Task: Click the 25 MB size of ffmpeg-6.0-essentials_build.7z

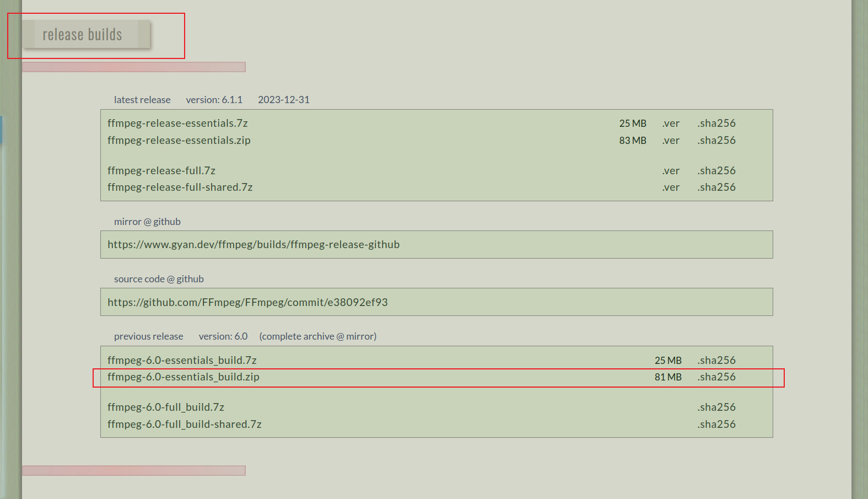Action: 668,360
